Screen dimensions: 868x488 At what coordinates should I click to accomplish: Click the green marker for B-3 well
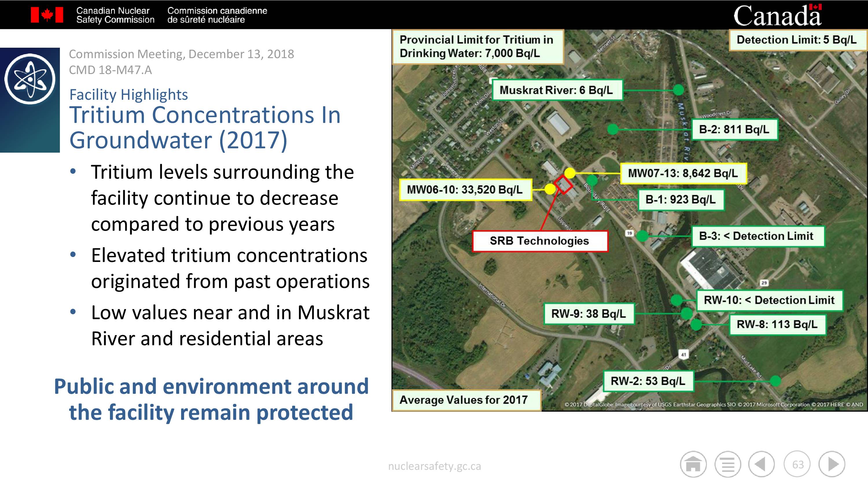[x=642, y=236]
